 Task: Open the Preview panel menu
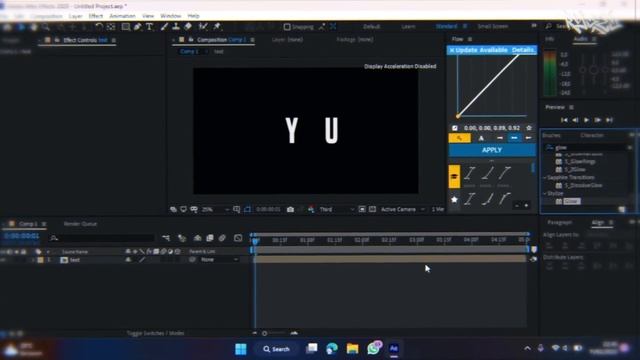click(571, 107)
